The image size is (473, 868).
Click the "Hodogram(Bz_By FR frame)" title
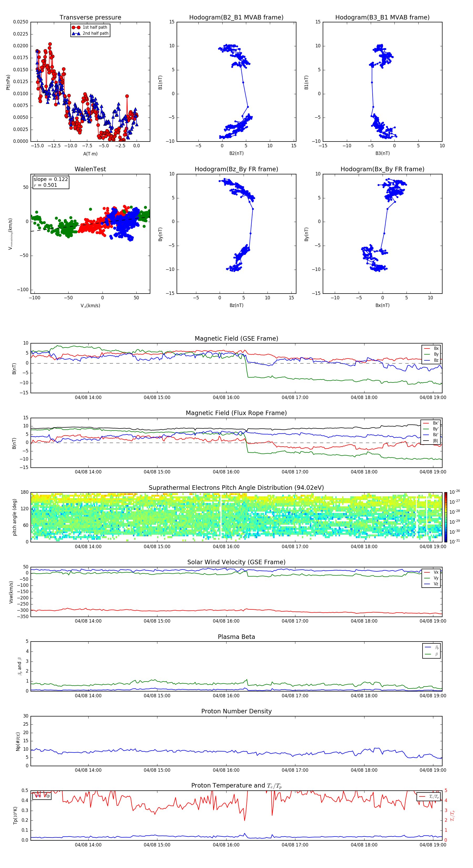coord(236,169)
